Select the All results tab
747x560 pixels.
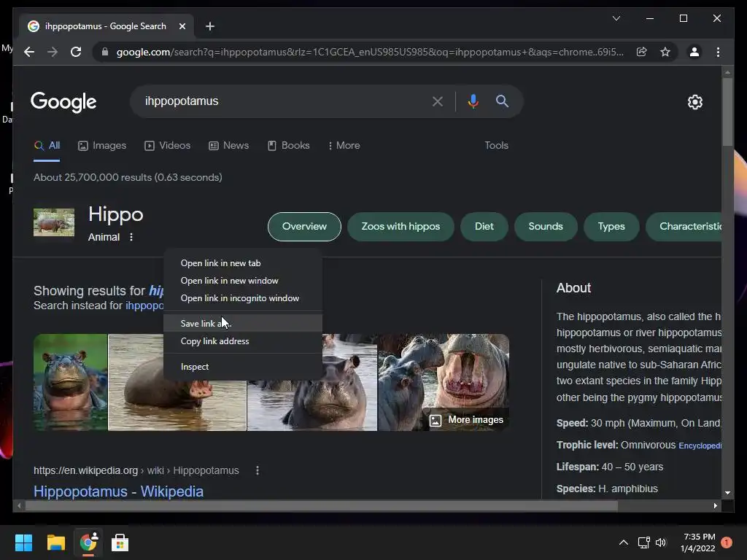coord(47,146)
